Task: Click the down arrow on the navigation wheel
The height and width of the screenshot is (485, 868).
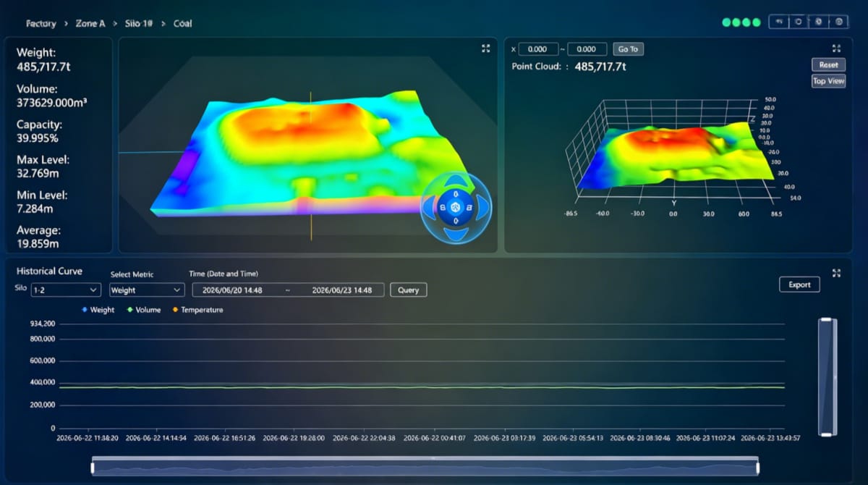Action: point(456,234)
